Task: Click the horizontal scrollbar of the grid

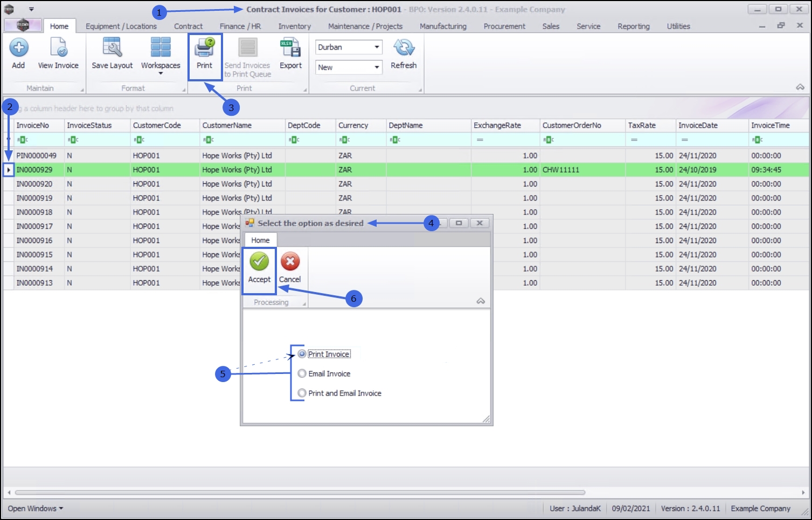Action: coord(300,493)
